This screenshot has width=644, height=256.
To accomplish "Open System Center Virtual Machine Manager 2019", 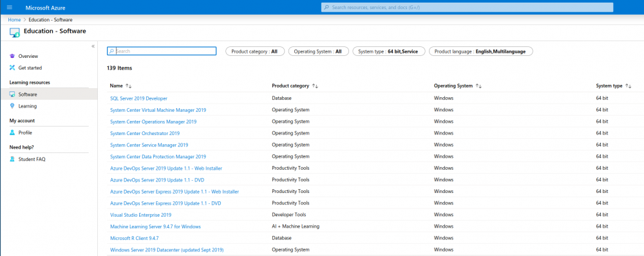I will click(158, 110).
